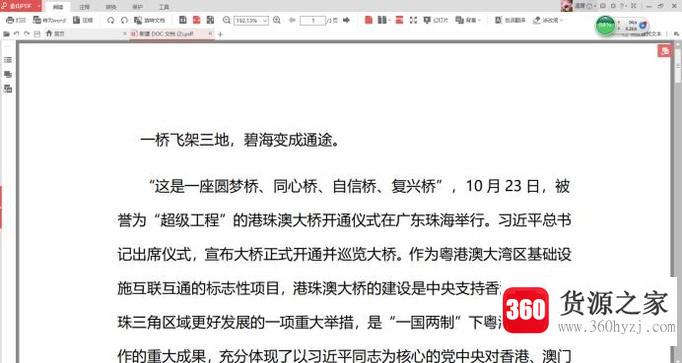Click the save icon in quick bar
This screenshot has width=682, height=363.
(37, 34)
